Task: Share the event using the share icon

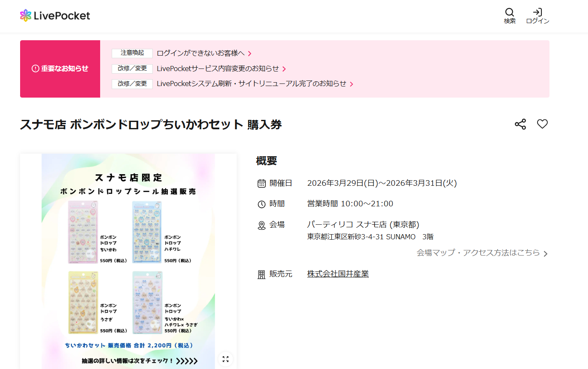Action: (520, 124)
